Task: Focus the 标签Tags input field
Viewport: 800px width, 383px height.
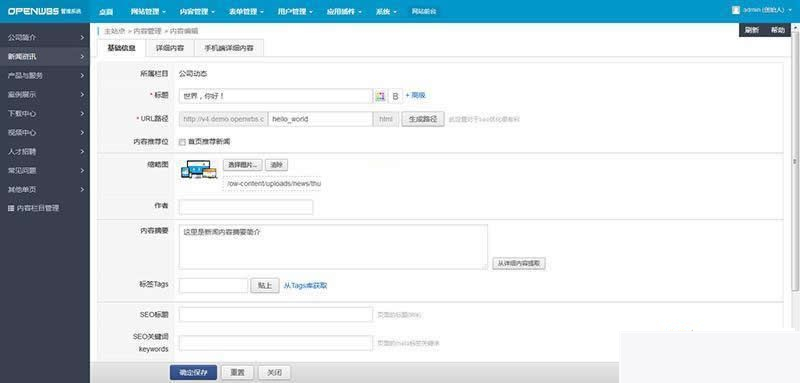Action: click(213, 286)
